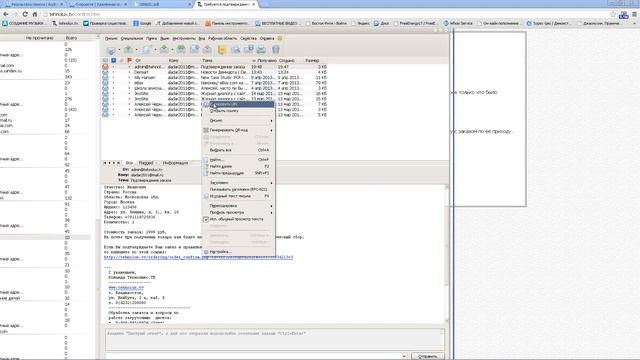The image size is (640, 360).
Task: Open the Справка menu
Action: coord(267,38)
